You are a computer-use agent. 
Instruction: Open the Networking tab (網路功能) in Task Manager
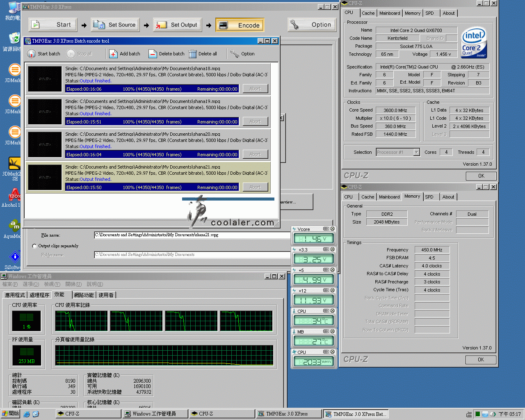(x=84, y=295)
